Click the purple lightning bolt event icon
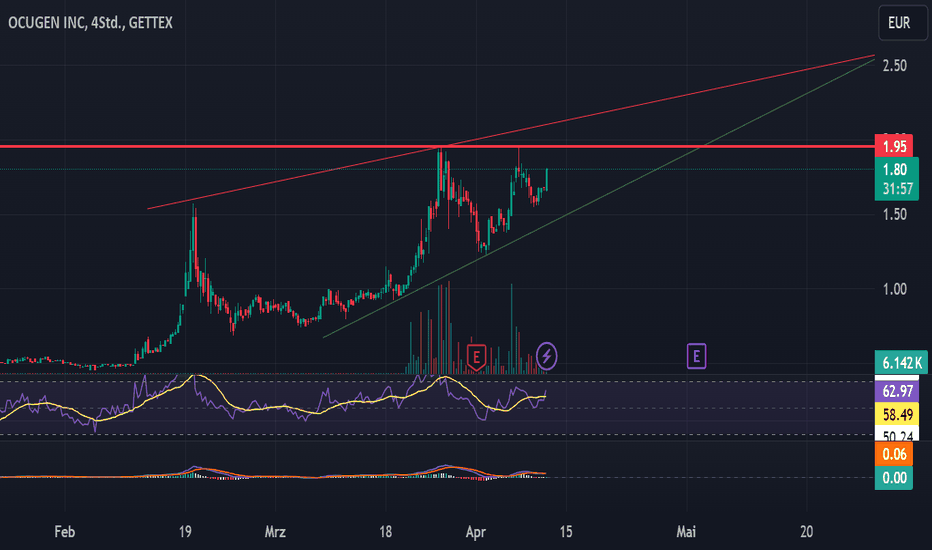 point(546,356)
